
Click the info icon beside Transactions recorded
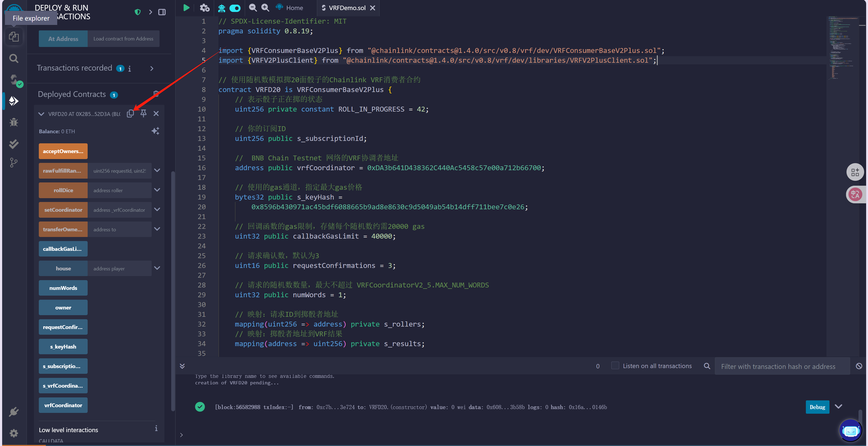click(129, 69)
